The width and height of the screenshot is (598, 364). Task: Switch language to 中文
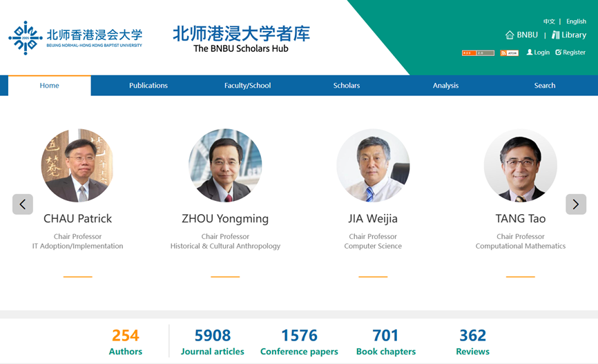(549, 21)
